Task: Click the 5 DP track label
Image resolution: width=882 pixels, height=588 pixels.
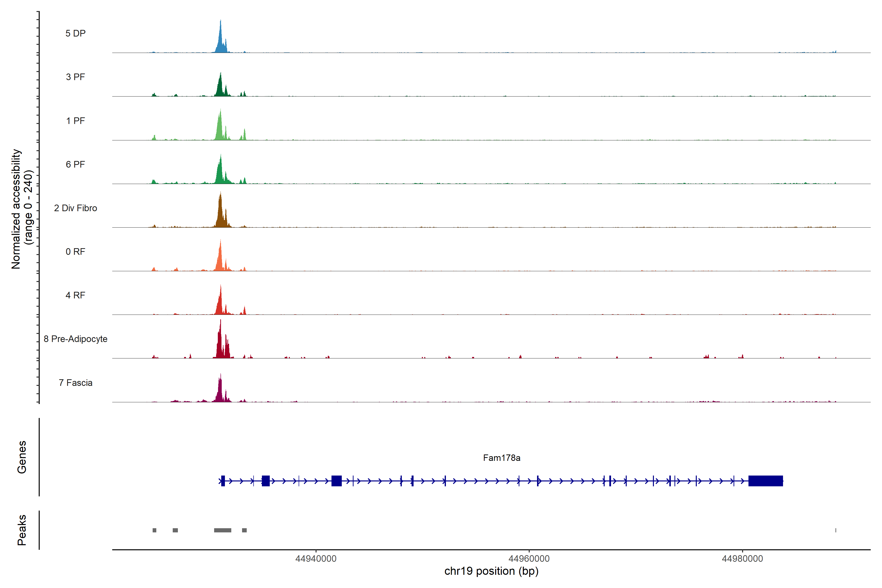Action: tap(75, 33)
